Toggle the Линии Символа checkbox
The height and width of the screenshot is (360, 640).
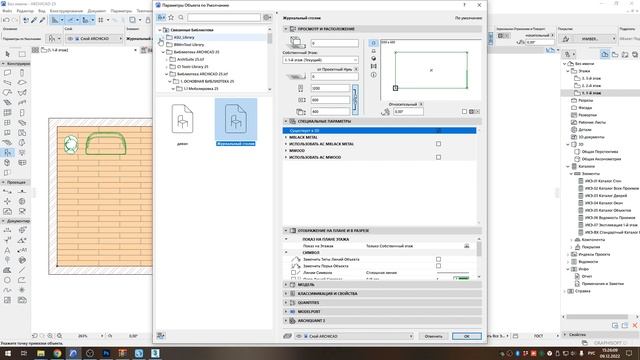point(293,273)
